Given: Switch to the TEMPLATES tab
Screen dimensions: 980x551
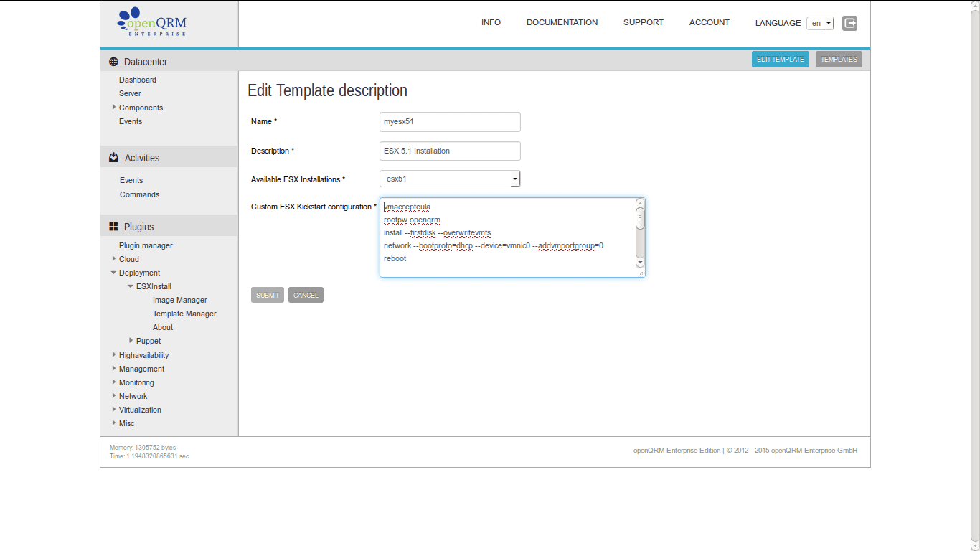Looking at the screenshot, I should pyautogui.click(x=839, y=60).
